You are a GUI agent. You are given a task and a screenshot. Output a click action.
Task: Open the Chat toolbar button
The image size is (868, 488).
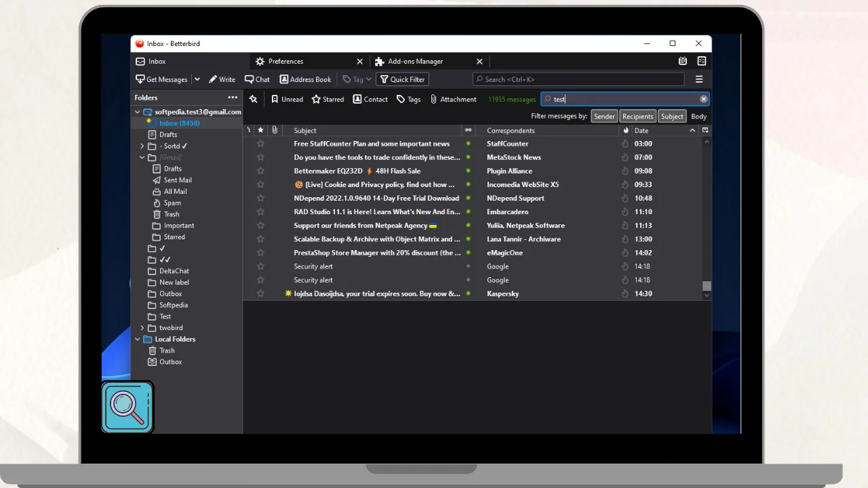(257, 79)
